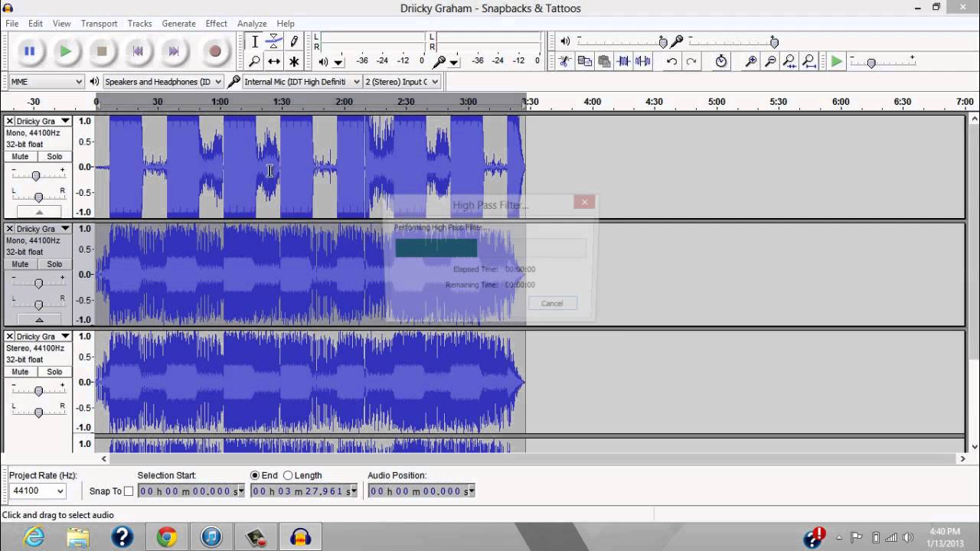Open the Tracks menu
Screen dimensions: 980x551
[x=139, y=24]
